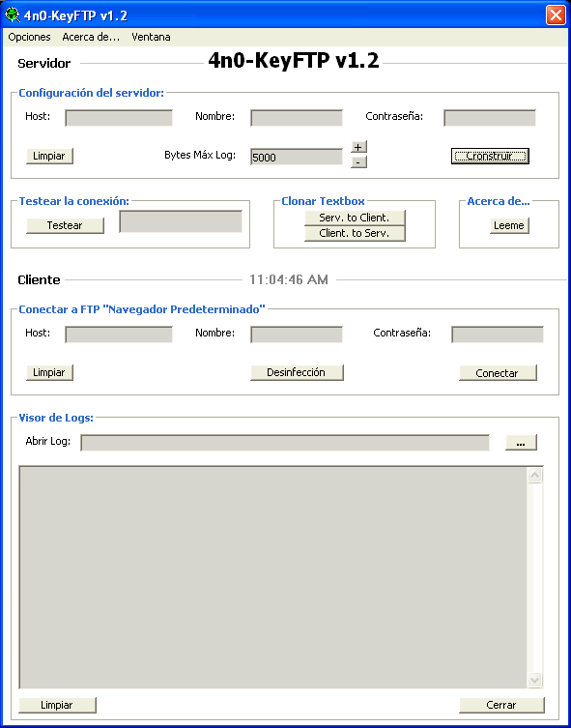The image size is (571, 728).
Task: Open the Opciones menu
Action: [29, 37]
